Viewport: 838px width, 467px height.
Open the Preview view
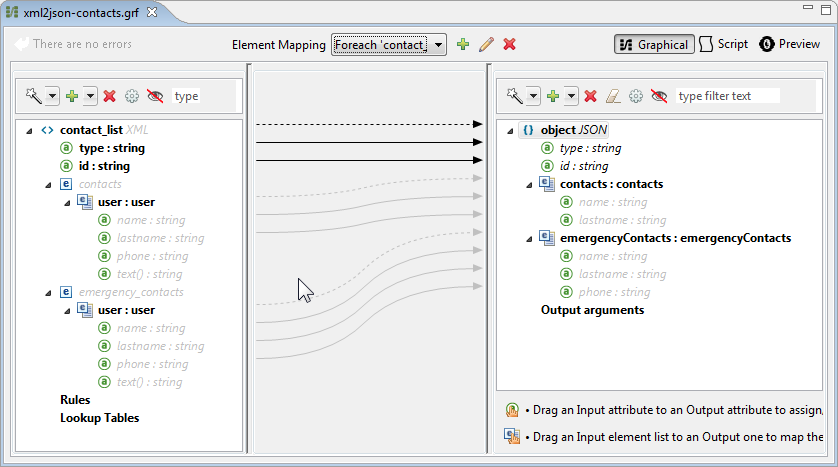tap(790, 44)
